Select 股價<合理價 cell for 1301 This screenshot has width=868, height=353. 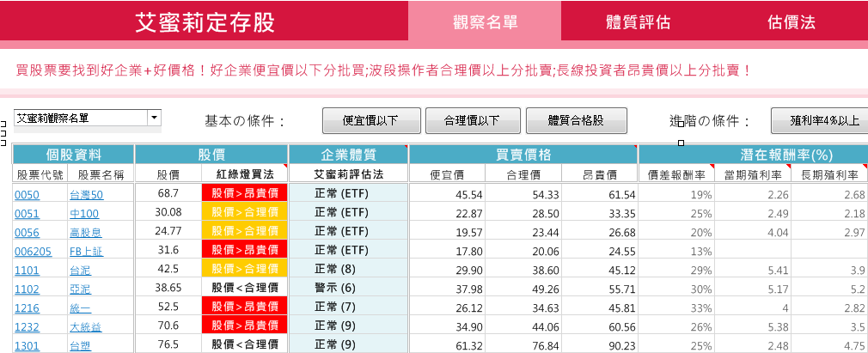point(245,344)
